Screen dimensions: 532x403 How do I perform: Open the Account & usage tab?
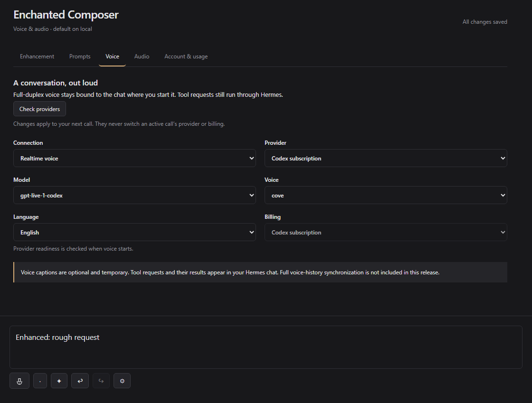[x=186, y=56]
